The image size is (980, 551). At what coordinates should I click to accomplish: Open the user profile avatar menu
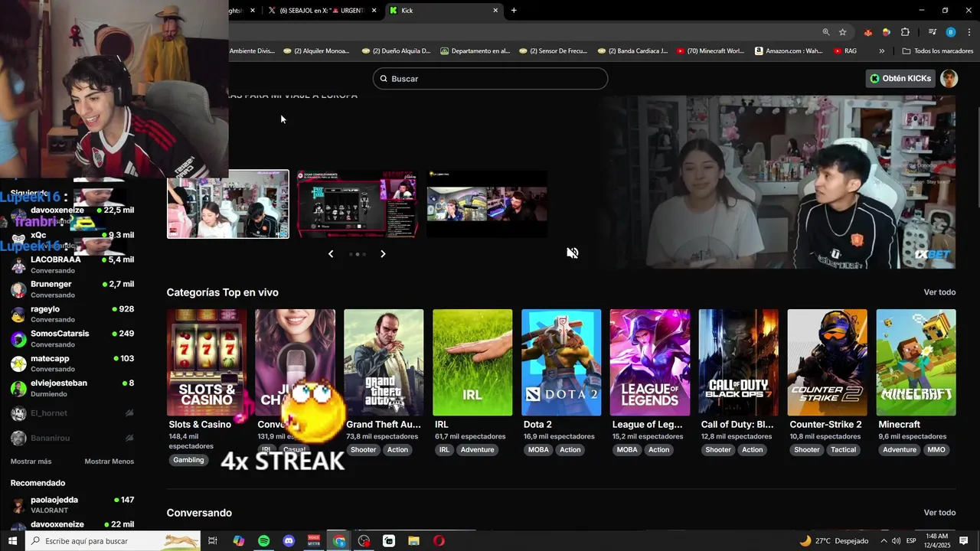tap(949, 78)
